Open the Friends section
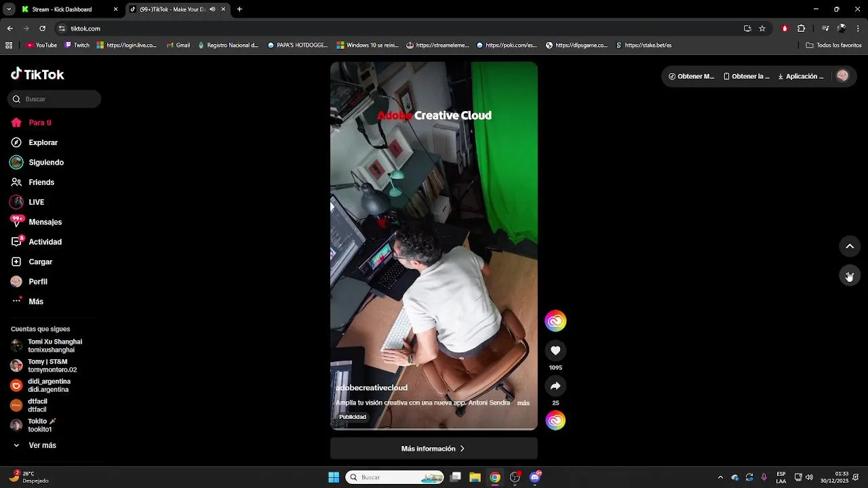Viewport: 868px width, 488px height. coord(33,182)
